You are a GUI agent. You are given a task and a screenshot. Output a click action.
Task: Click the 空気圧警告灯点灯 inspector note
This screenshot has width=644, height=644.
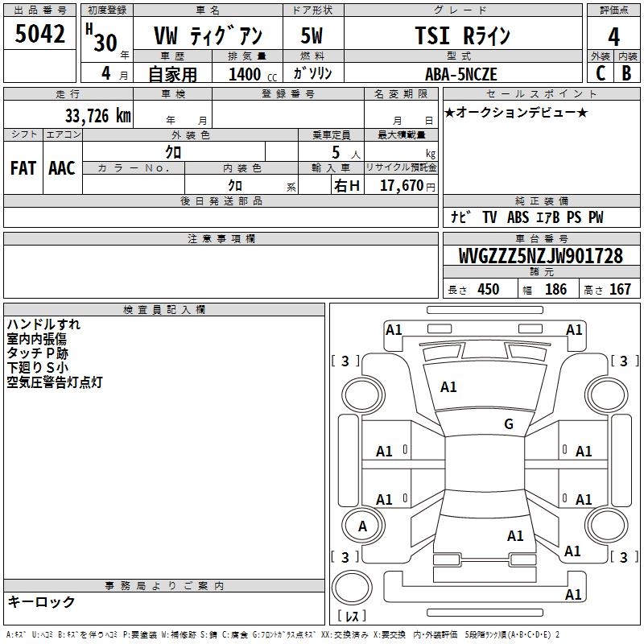point(54,382)
